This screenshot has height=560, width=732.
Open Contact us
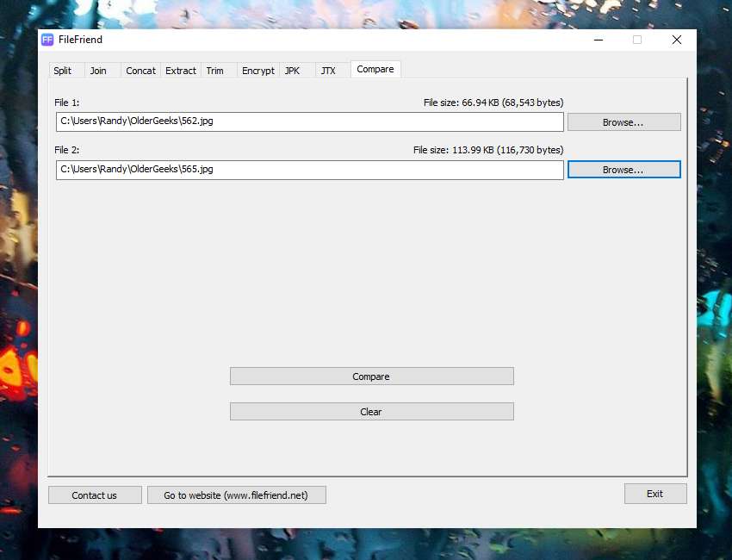click(x=95, y=495)
